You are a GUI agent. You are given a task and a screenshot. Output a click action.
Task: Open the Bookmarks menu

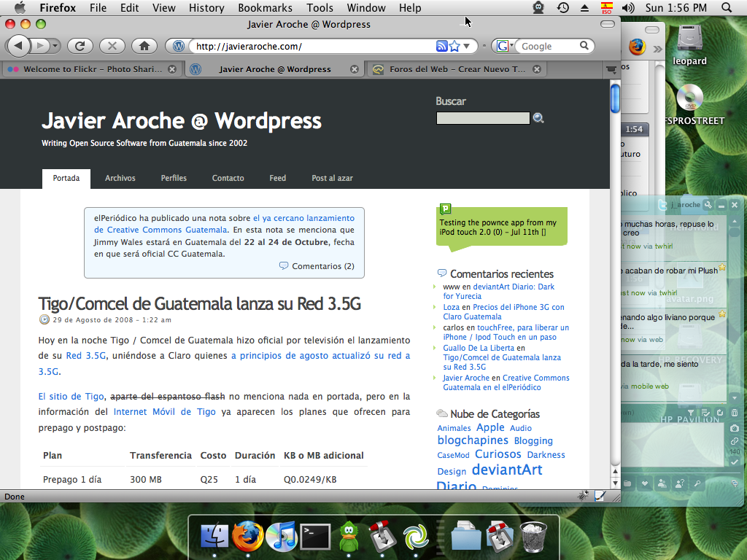(265, 7)
